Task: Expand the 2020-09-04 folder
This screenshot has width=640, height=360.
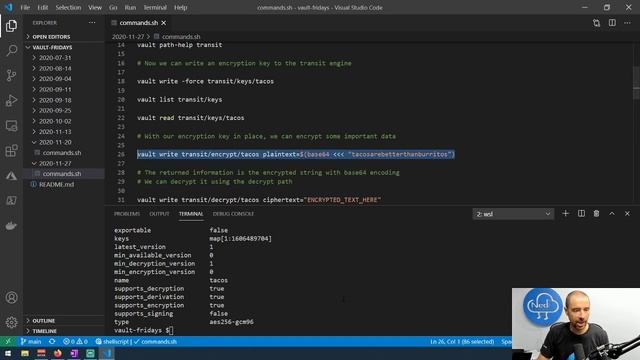Action: tap(64, 79)
